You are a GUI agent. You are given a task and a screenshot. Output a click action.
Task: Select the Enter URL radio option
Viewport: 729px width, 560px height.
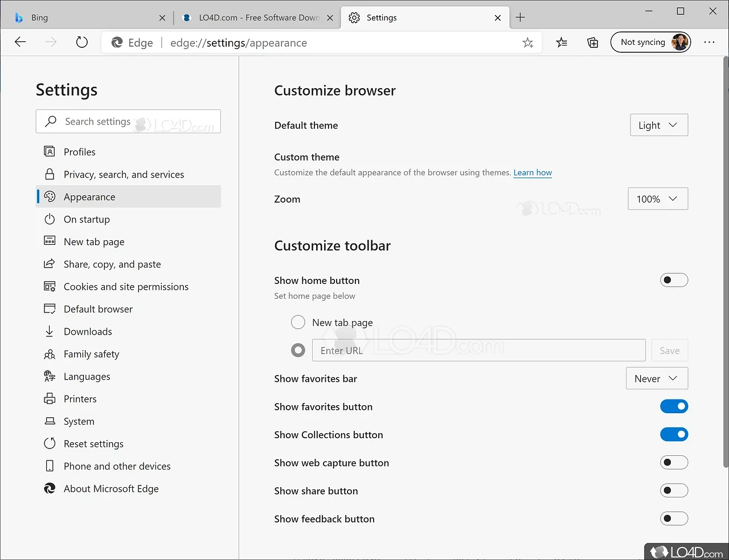coord(298,350)
